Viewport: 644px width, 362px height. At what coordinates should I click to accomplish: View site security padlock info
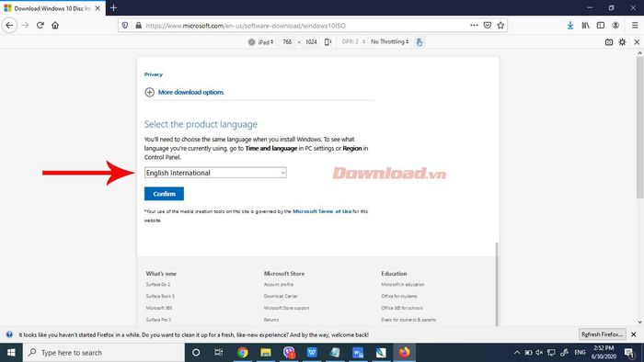point(138,26)
